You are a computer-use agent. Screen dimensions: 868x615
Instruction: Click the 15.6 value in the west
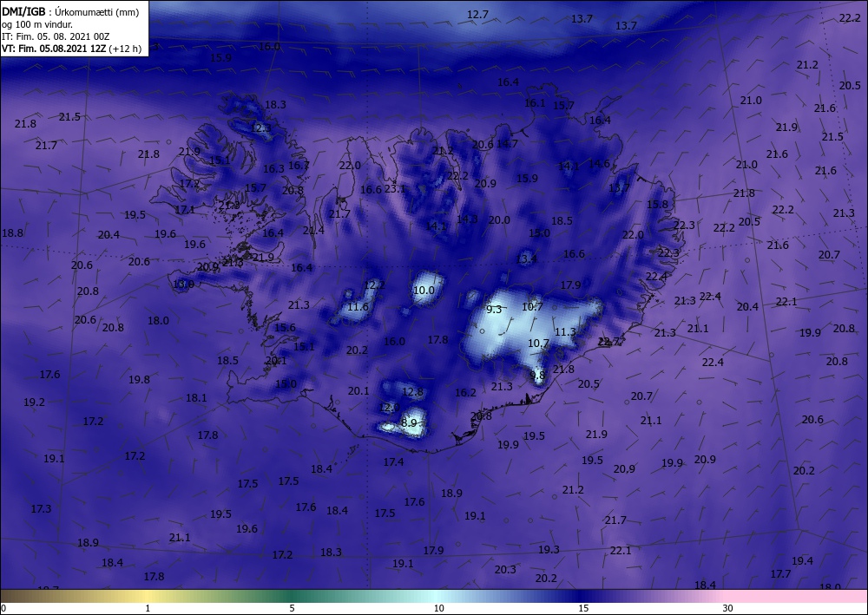(285, 327)
